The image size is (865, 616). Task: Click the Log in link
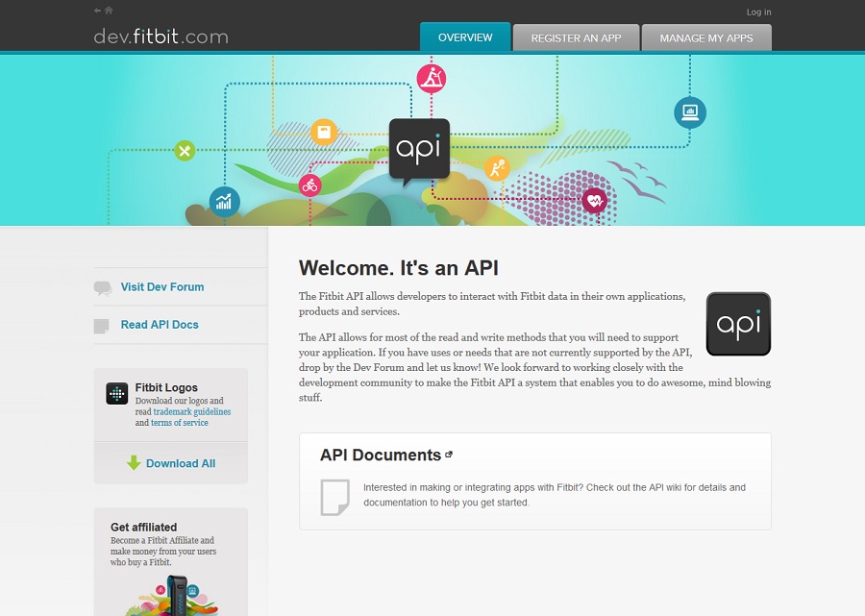click(x=758, y=12)
